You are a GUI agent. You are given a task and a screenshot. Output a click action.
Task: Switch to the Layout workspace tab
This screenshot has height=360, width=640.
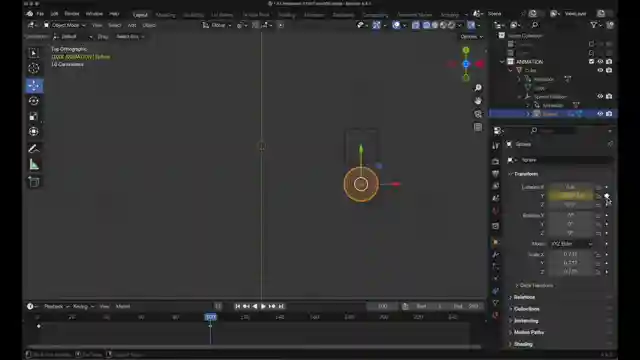coord(140,15)
